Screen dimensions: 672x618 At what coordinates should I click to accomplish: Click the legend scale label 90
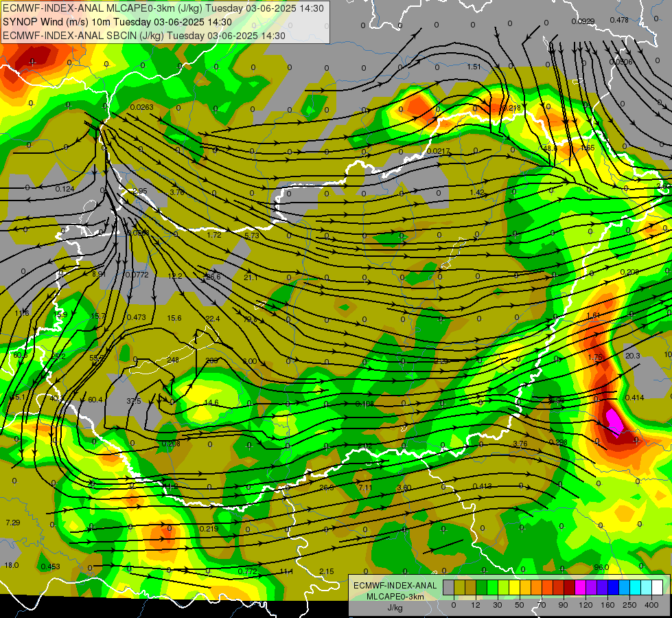[563, 605]
